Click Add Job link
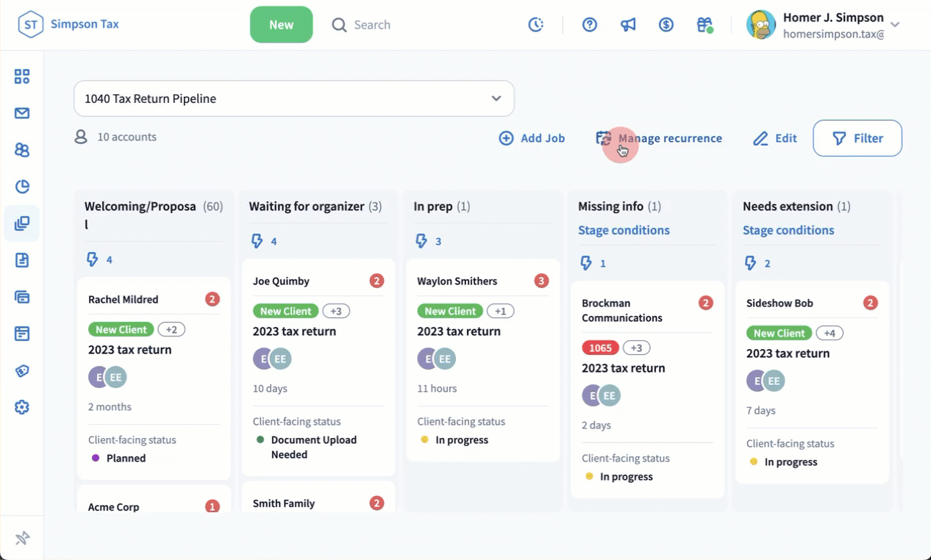Viewport: 931px width, 560px height. coord(532,138)
